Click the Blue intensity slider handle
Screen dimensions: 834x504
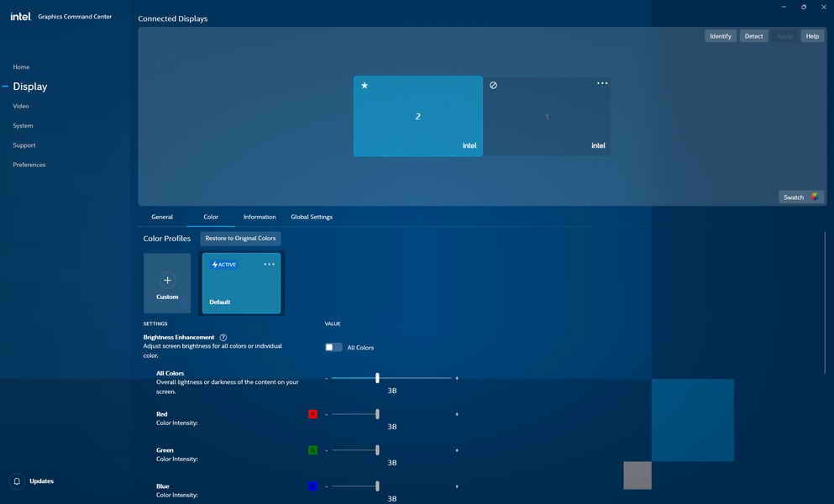click(377, 486)
